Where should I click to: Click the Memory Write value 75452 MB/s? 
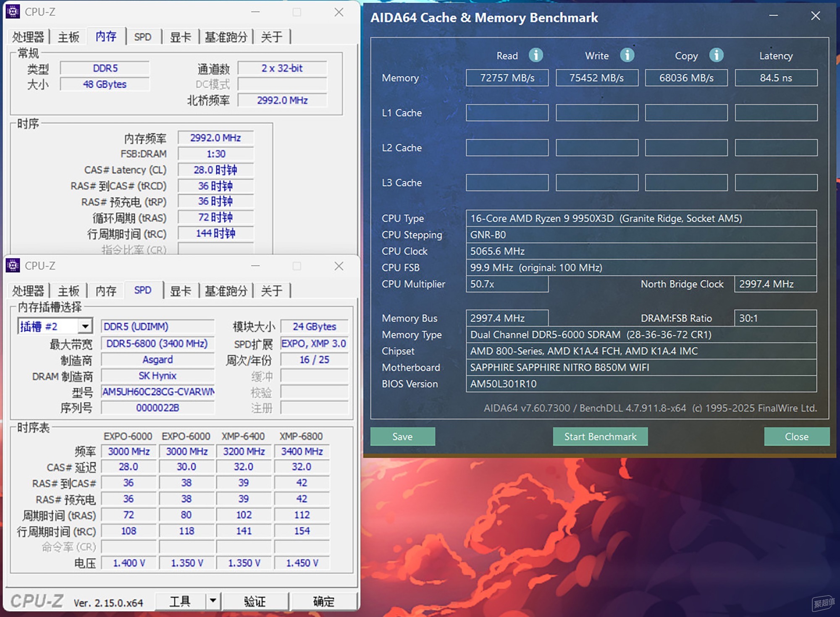coord(597,78)
